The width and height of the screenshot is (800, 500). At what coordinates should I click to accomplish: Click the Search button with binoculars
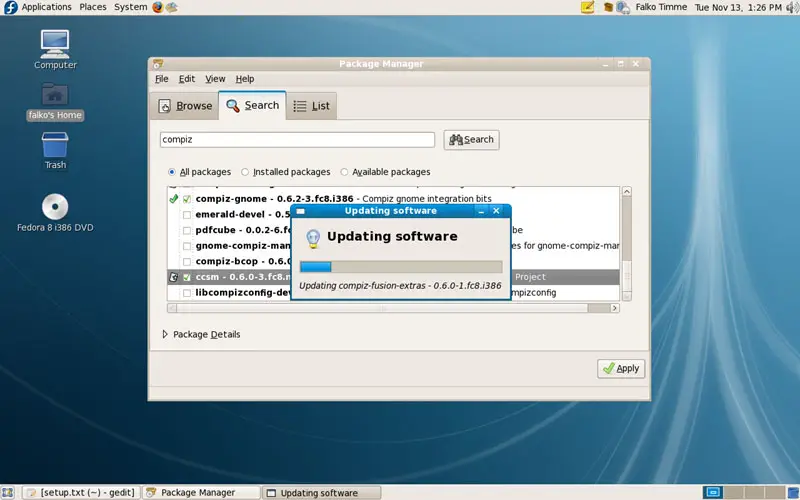(x=471, y=140)
